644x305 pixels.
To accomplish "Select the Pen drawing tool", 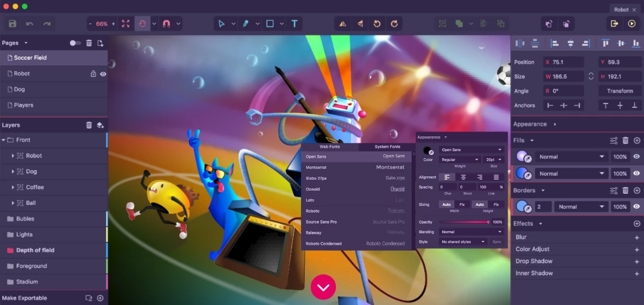I will coord(246,24).
